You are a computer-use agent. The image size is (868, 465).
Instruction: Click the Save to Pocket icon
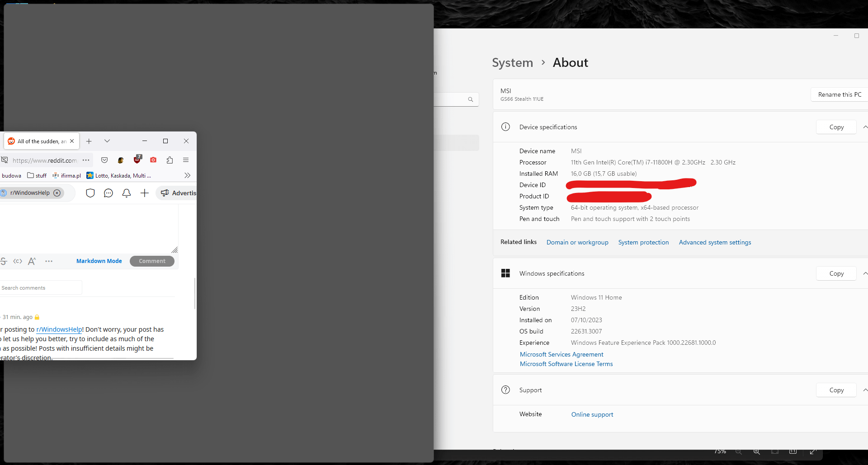(x=104, y=160)
